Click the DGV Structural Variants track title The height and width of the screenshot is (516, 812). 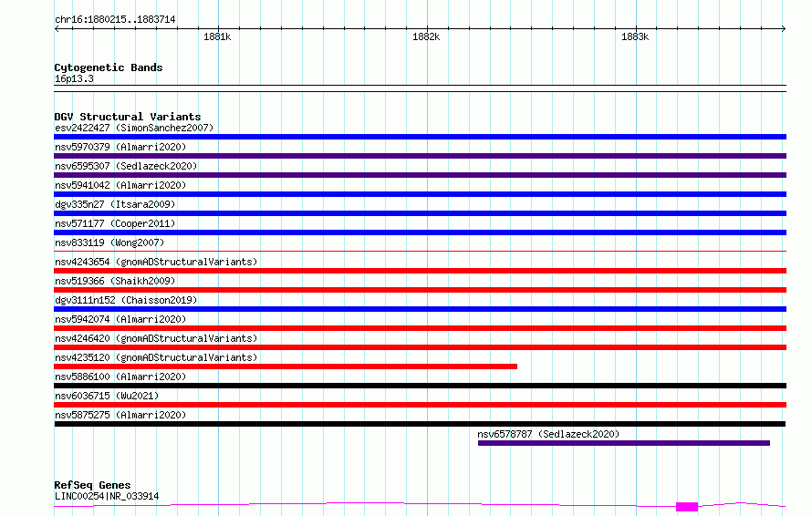click(128, 117)
